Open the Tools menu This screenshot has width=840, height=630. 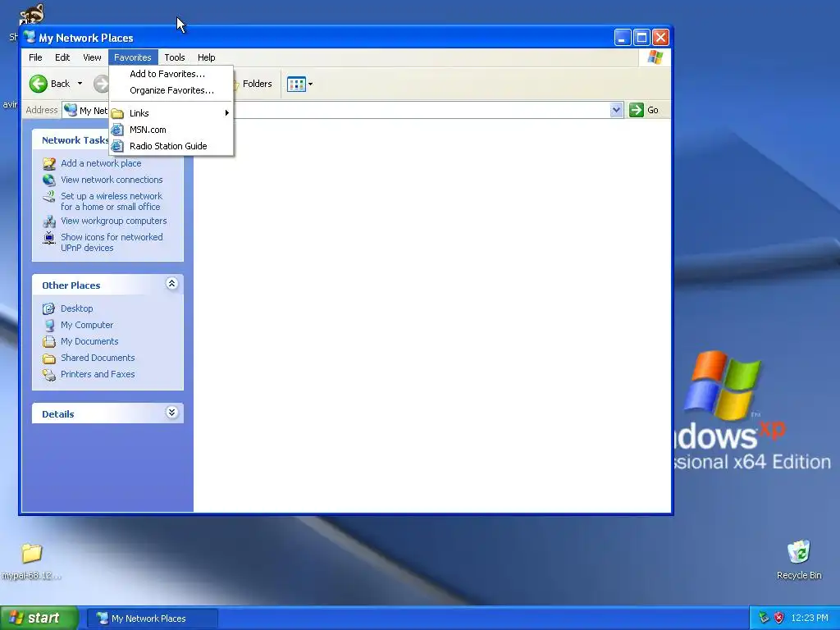[x=175, y=57]
